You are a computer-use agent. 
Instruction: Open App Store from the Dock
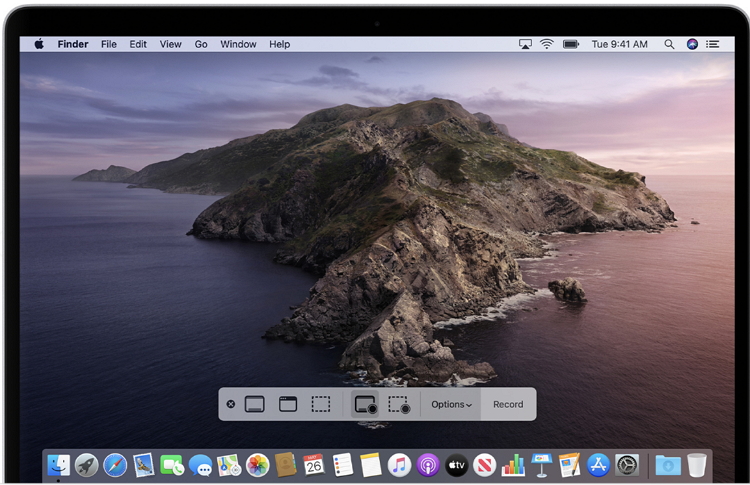click(x=598, y=465)
